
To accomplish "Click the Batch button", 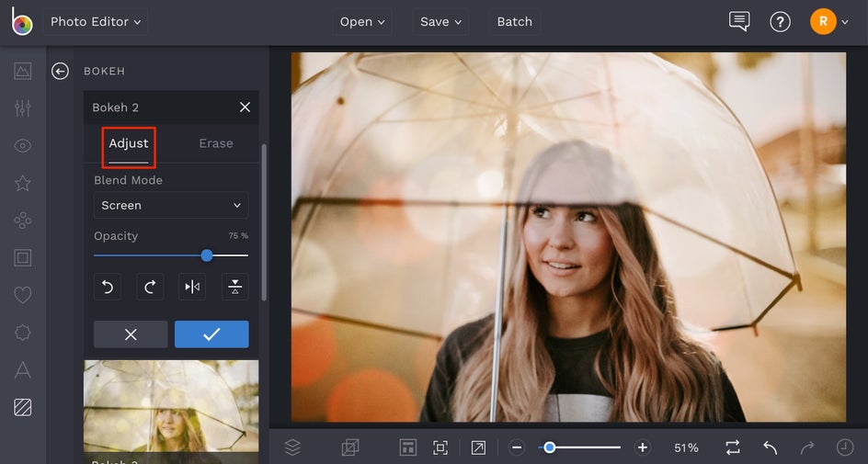I will (x=514, y=22).
